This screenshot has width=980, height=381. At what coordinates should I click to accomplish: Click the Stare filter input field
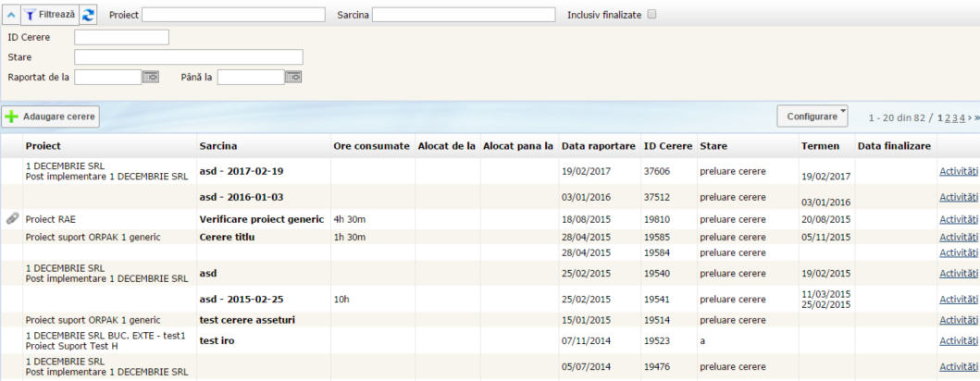pos(188,57)
